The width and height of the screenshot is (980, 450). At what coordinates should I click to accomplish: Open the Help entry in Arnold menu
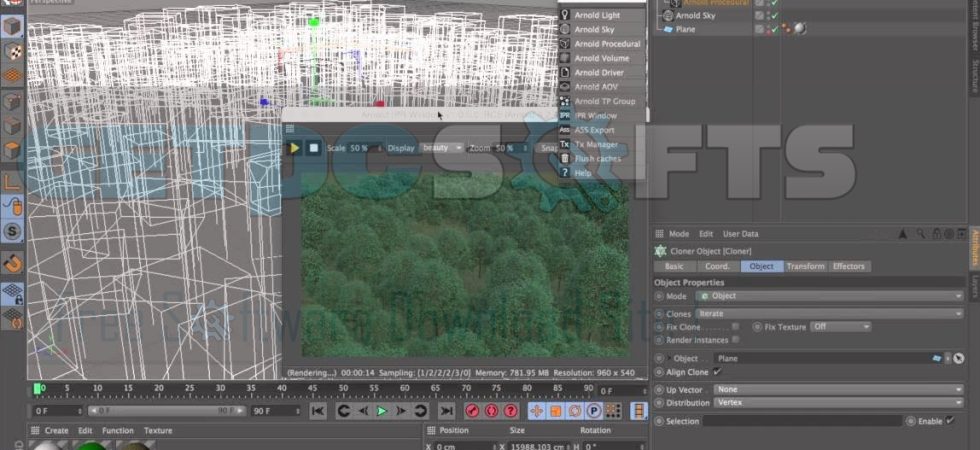pyautogui.click(x=582, y=173)
